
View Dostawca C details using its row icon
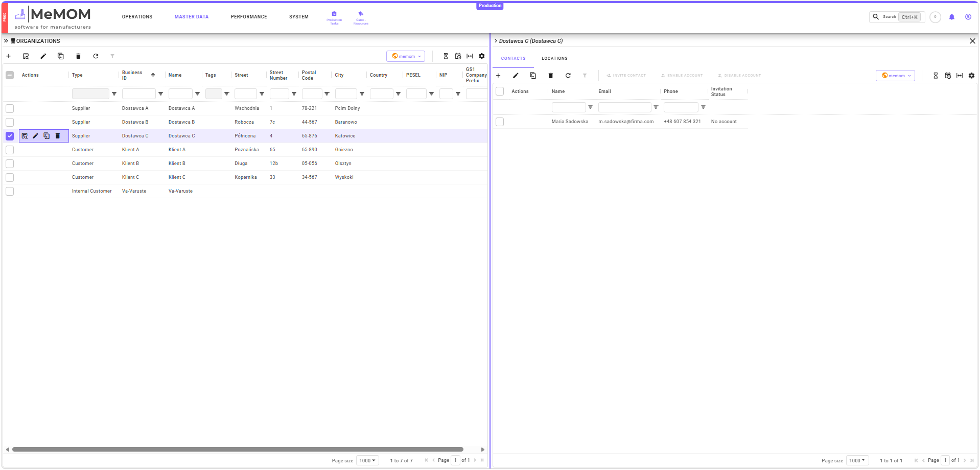[25, 136]
